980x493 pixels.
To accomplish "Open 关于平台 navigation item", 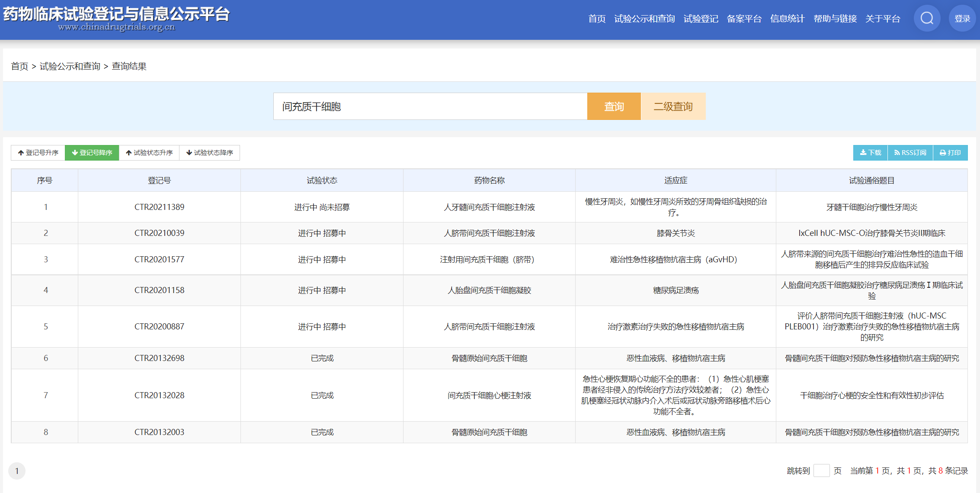I will (883, 19).
